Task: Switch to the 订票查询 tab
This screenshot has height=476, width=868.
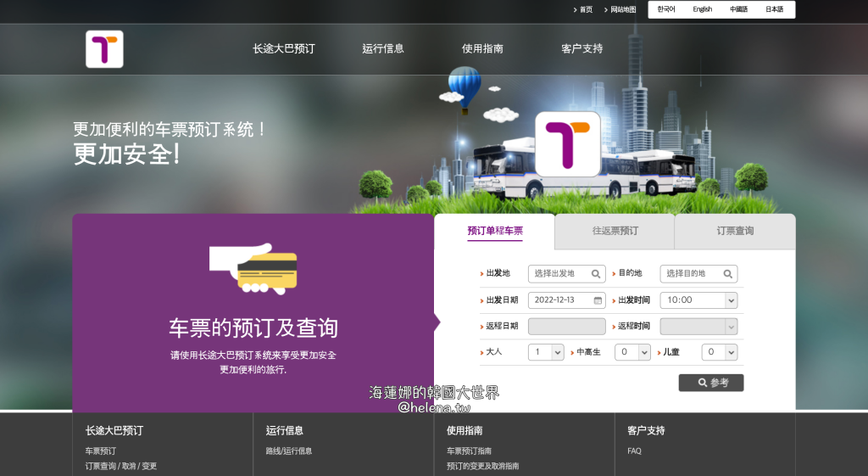Action: (735, 231)
